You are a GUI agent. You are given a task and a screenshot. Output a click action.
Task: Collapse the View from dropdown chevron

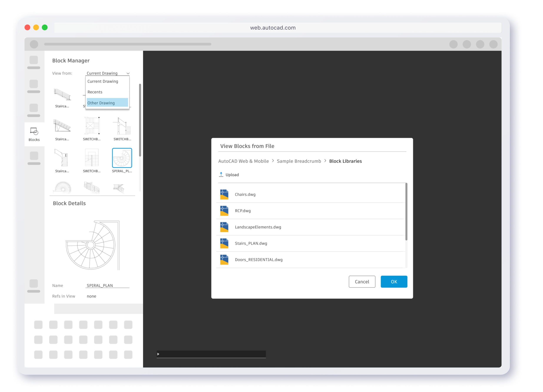(128, 73)
